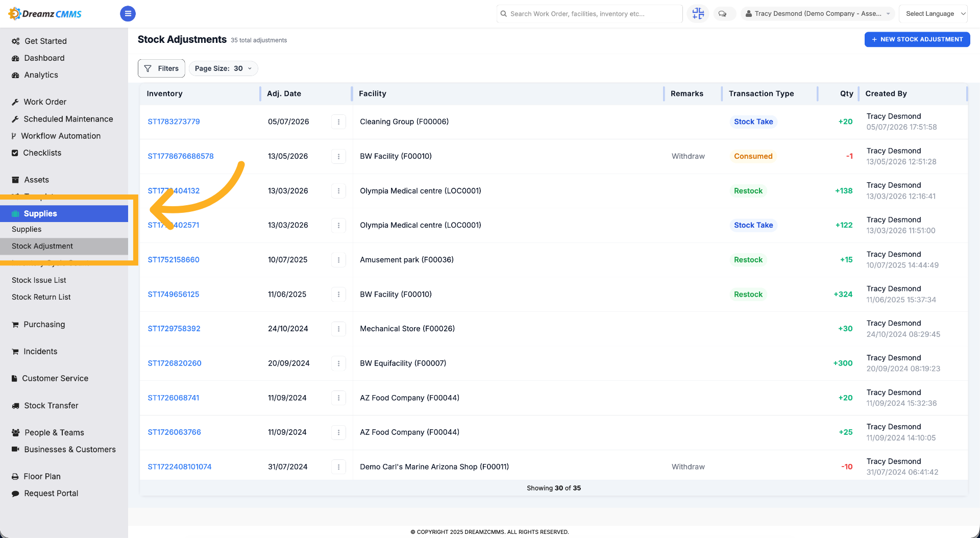This screenshot has height=538, width=980.
Task: Open People & Teams
Action: point(54,432)
